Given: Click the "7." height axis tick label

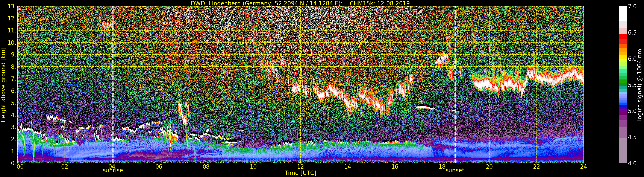Looking at the screenshot, I should [13, 79].
